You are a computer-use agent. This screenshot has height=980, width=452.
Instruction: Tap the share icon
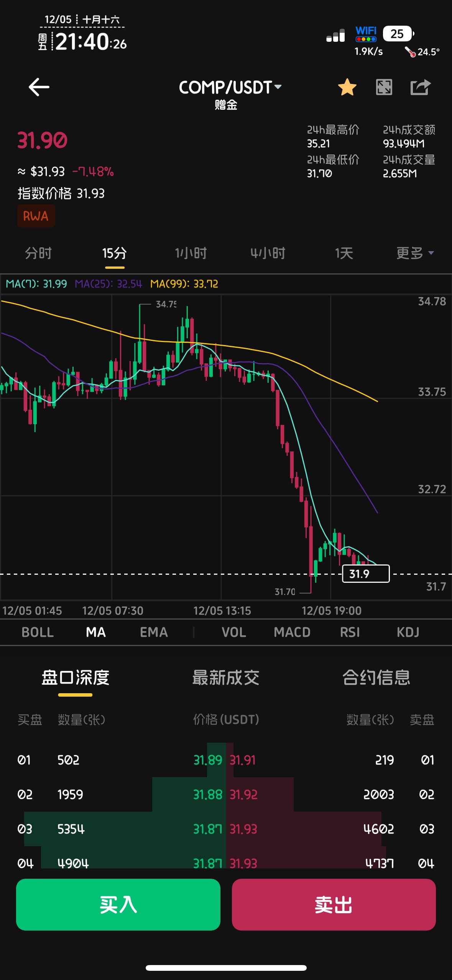click(421, 87)
